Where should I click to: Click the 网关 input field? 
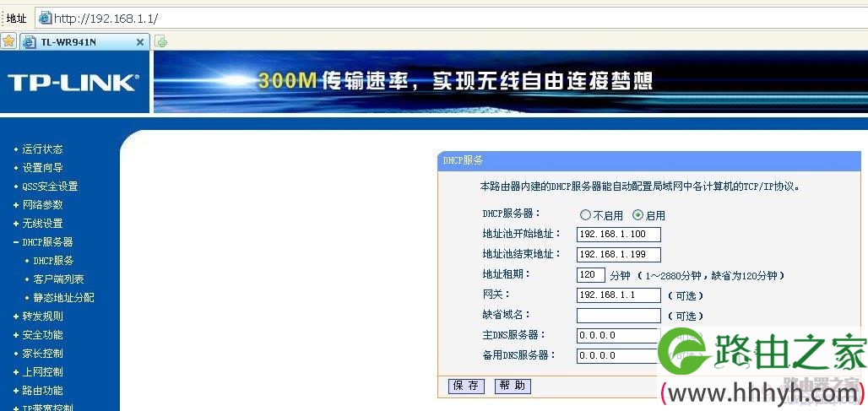pos(618,295)
